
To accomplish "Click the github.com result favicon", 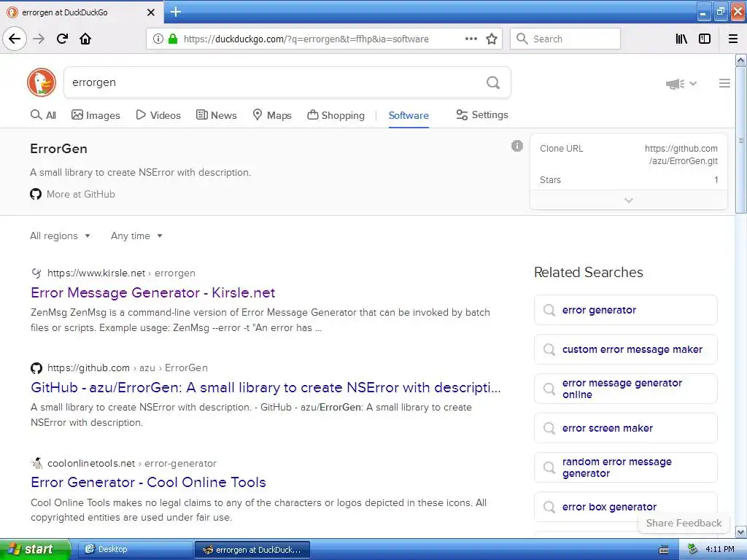I will coord(36,367).
